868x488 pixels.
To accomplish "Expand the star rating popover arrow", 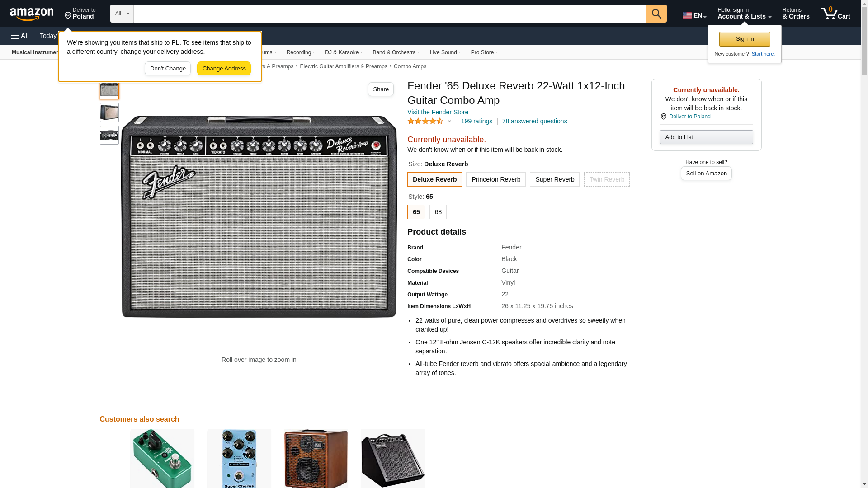I will (449, 121).
